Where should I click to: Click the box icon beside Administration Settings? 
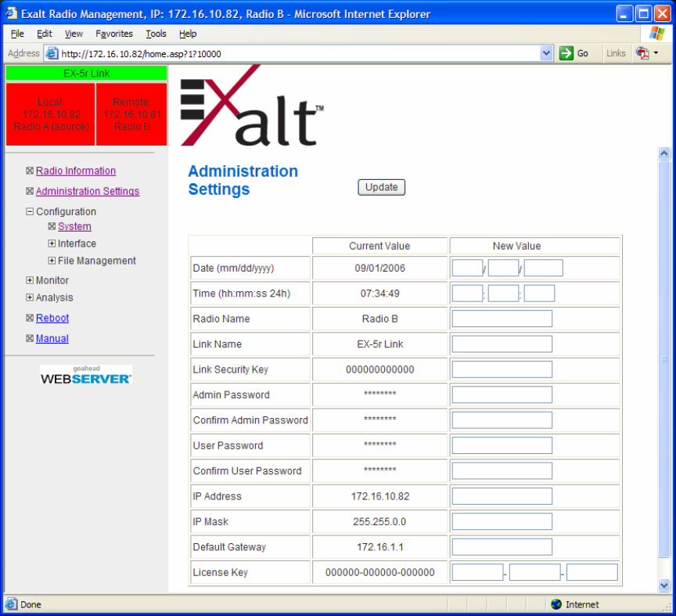29,191
